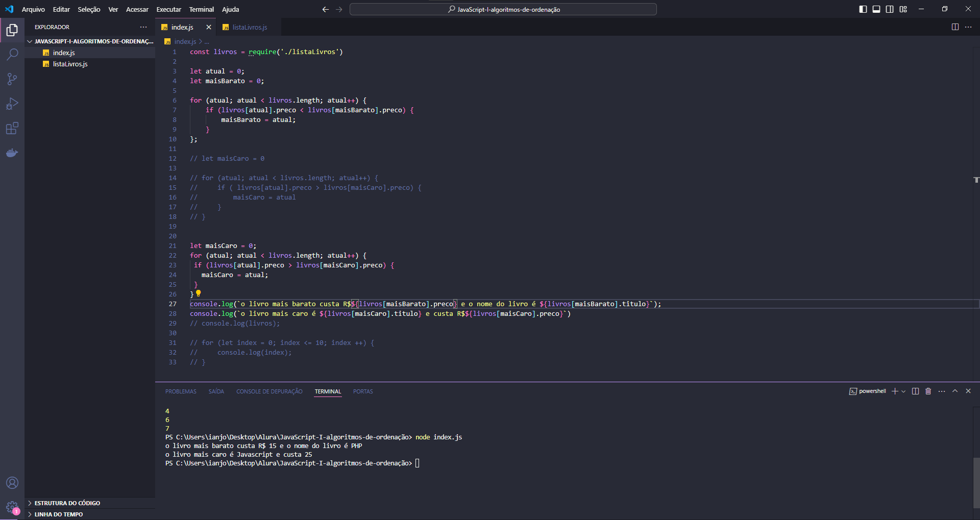
Task: Open the Ajuda menu
Action: click(230, 9)
